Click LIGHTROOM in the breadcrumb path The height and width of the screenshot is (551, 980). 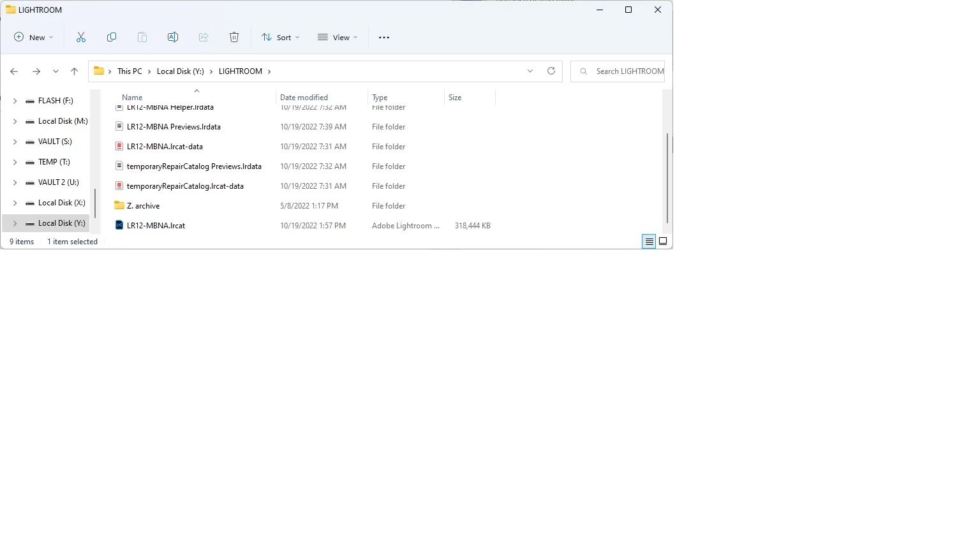pyautogui.click(x=241, y=71)
